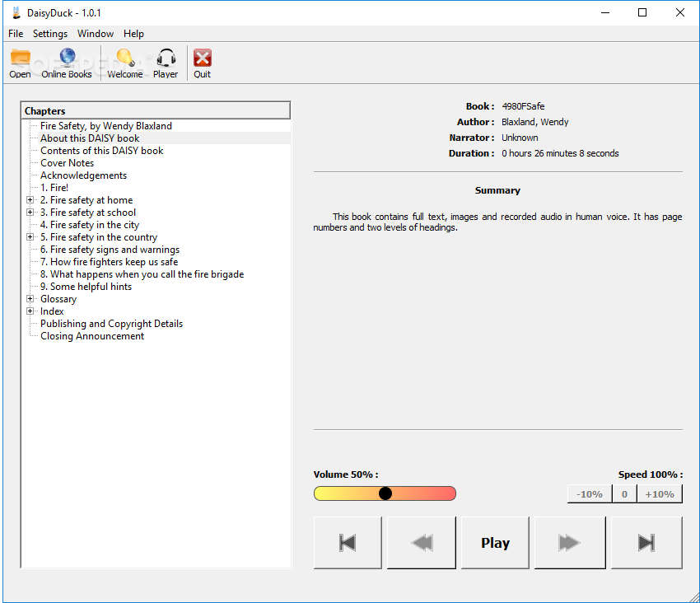Increase speed with the +10% button
The height and width of the screenshot is (603, 700).
660,494
